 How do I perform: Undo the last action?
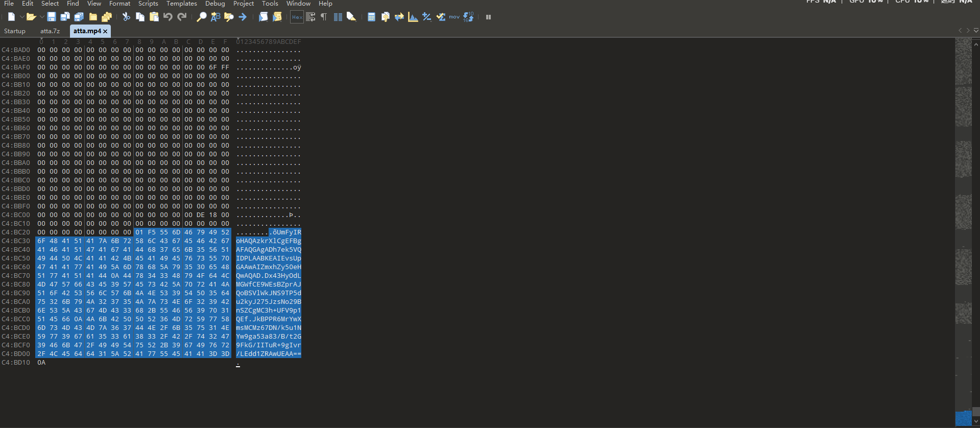pyautogui.click(x=168, y=17)
